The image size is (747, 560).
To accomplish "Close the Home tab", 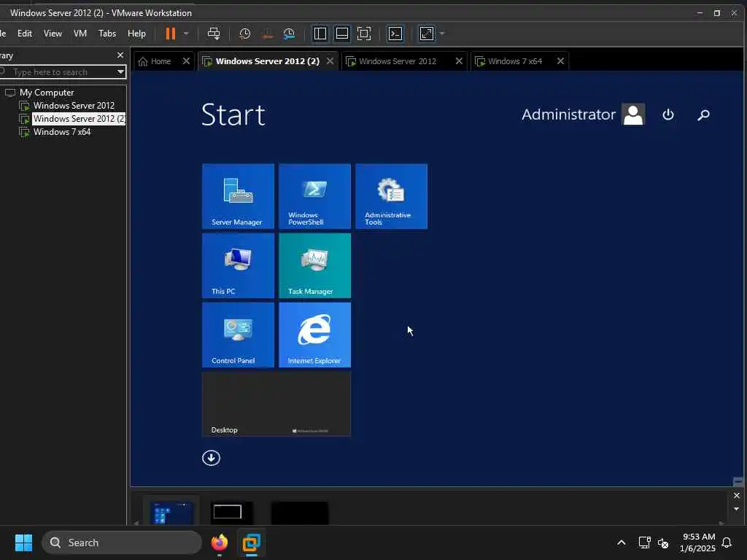I will point(186,61).
